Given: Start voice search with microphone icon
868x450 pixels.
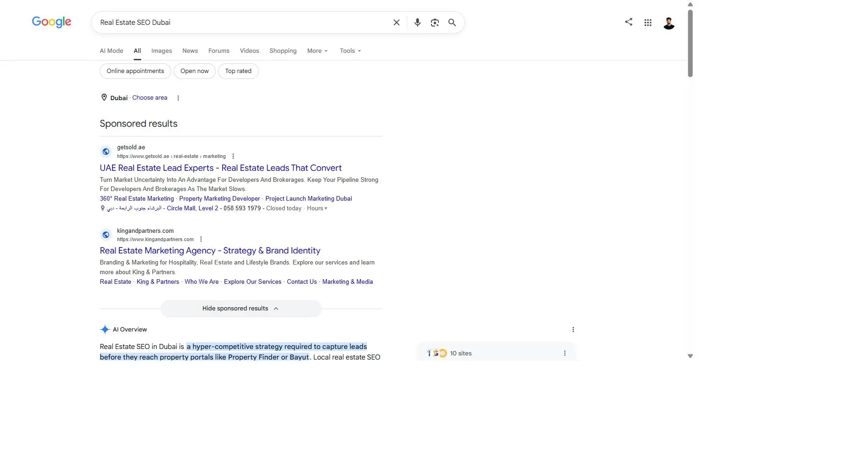Looking at the screenshot, I should click(417, 22).
